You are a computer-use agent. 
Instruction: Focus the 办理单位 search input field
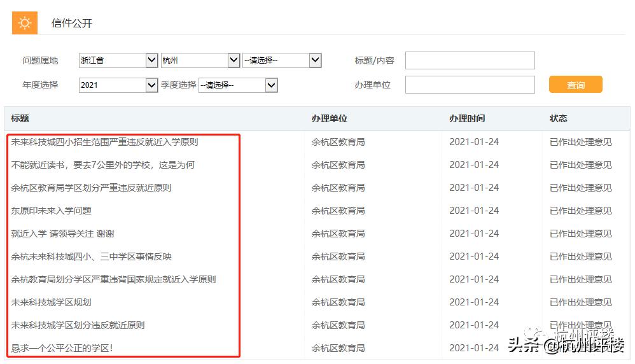[470, 85]
